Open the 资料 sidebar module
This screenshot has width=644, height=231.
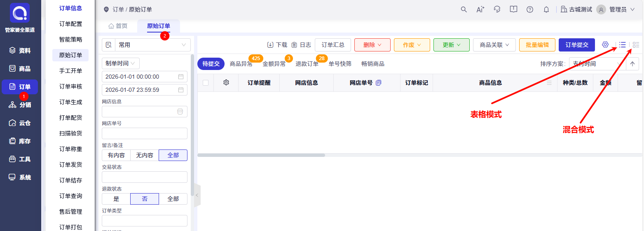tap(20, 51)
